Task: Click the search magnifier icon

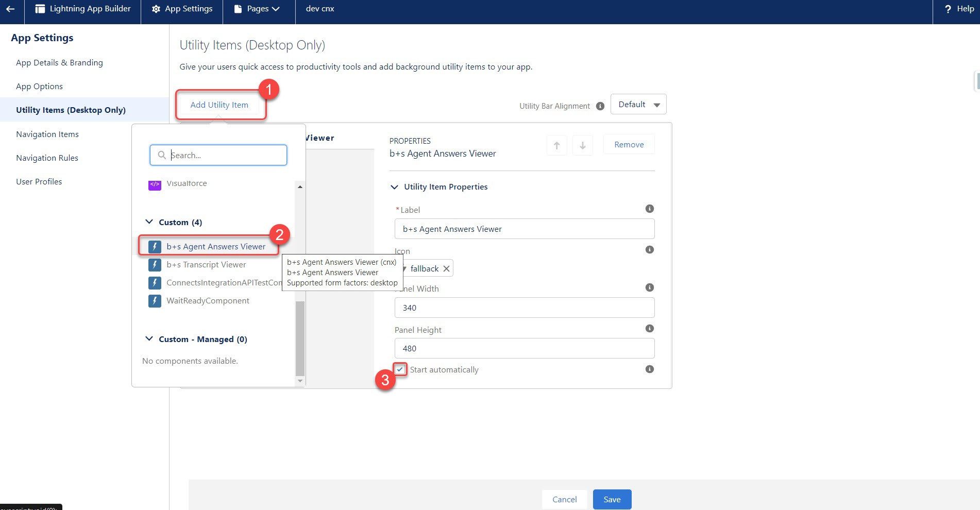Action: 162,155
